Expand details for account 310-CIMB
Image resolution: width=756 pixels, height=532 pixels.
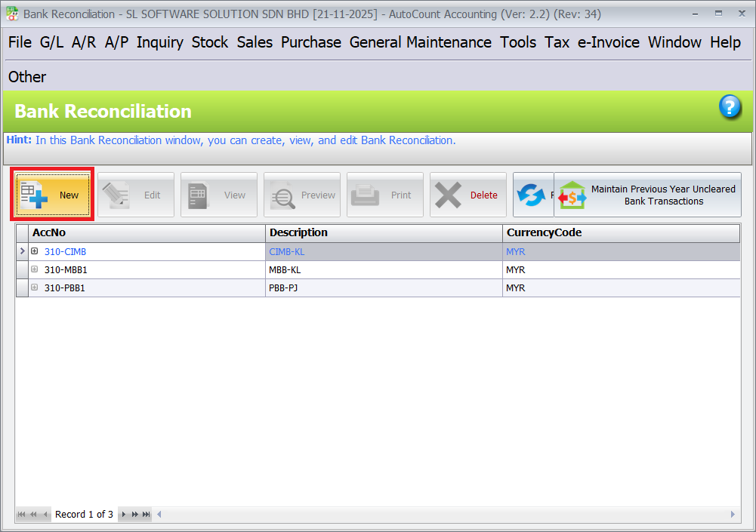(x=34, y=251)
